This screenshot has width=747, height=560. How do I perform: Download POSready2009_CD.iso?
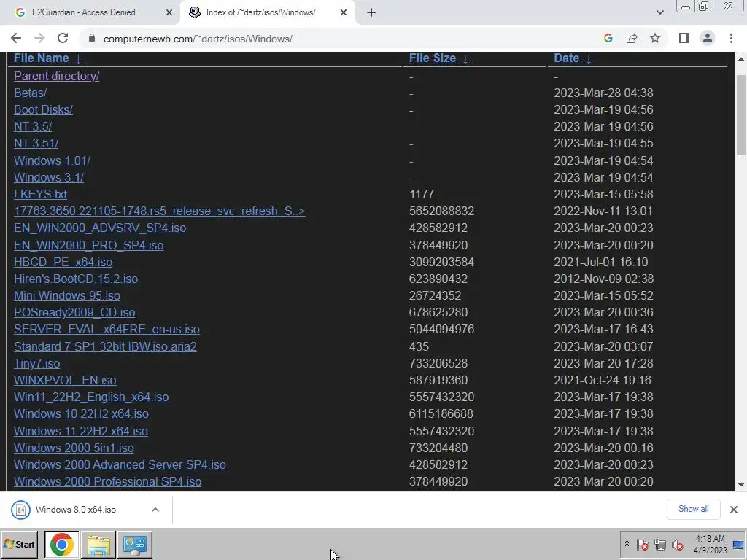74,312
